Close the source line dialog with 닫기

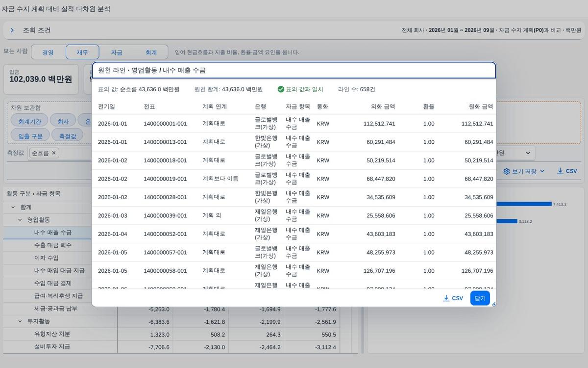point(480,298)
